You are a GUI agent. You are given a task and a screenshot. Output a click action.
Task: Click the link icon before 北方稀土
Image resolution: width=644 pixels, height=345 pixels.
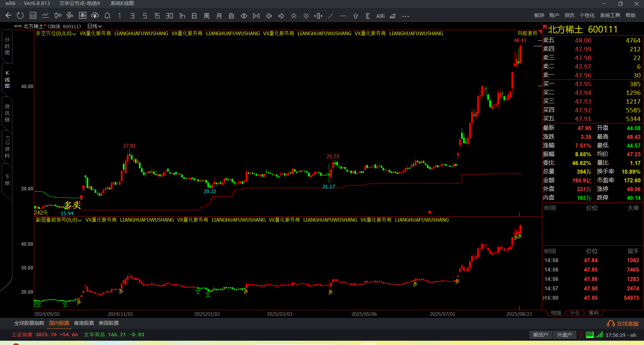click(x=18, y=26)
